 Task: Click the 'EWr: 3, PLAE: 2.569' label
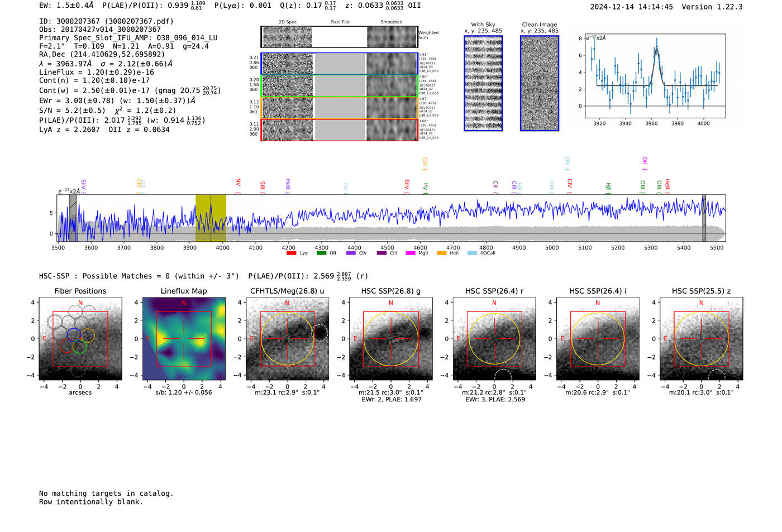click(495, 400)
